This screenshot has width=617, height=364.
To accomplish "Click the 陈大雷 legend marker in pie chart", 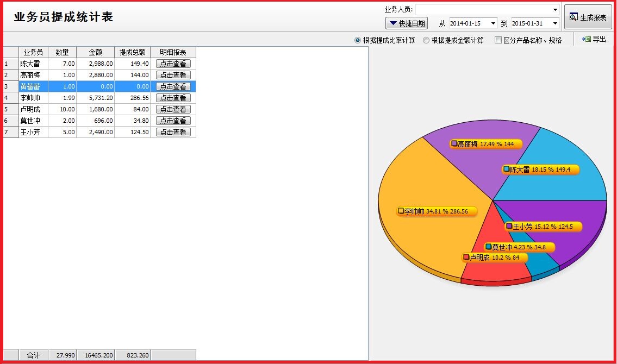I will [x=506, y=170].
